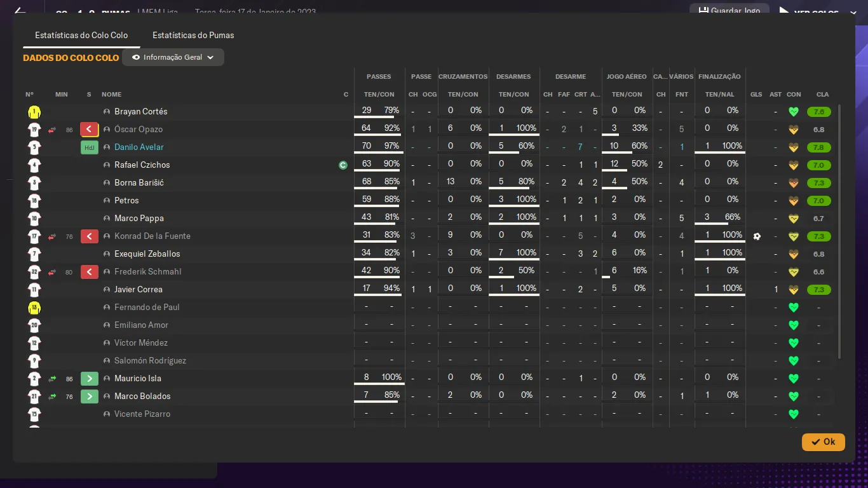868x488 pixels.
Task: Select Estatísticas do Colo Colo tab
Action: (x=81, y=35)
